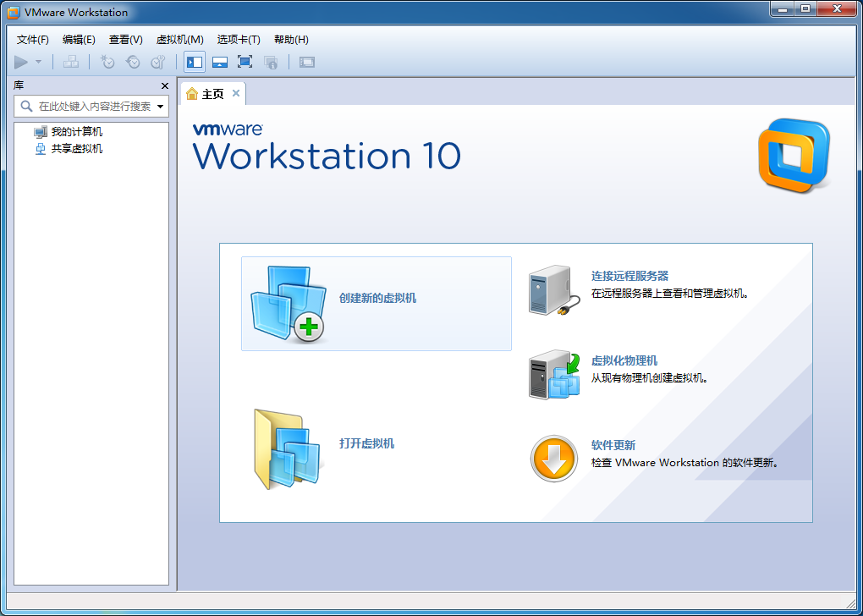
Task: Open the power options dropdown arrow
Action: (x=39, y=63)
